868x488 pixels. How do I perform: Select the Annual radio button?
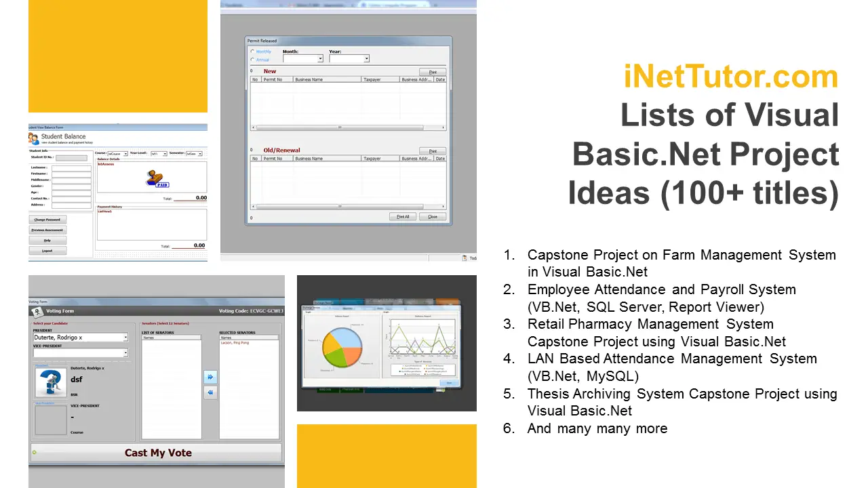253,59
